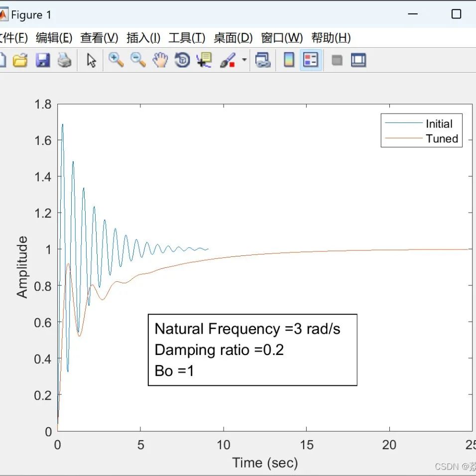
Task: Select the Edit Plot arrow tool
Action: point(92,60)
